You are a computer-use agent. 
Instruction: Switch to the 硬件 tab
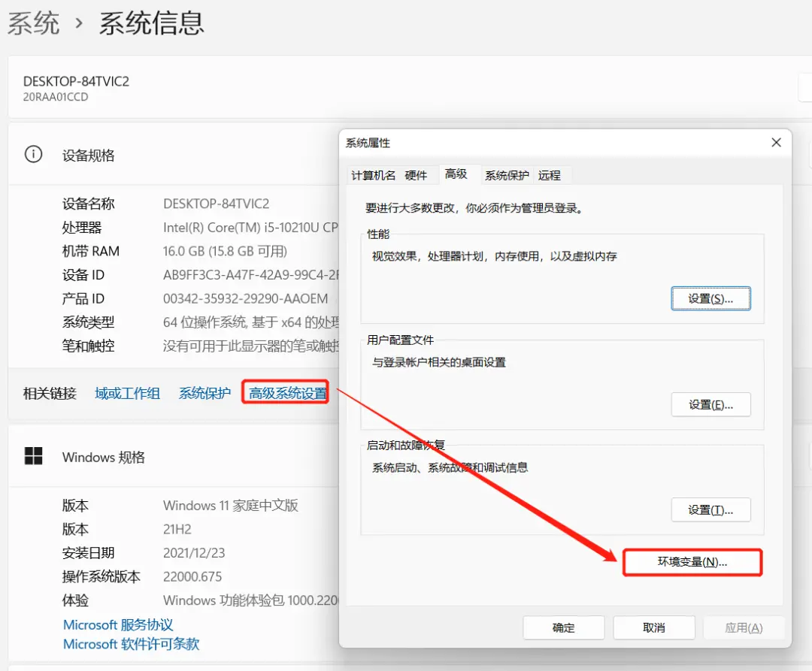[x=416, y=175]
